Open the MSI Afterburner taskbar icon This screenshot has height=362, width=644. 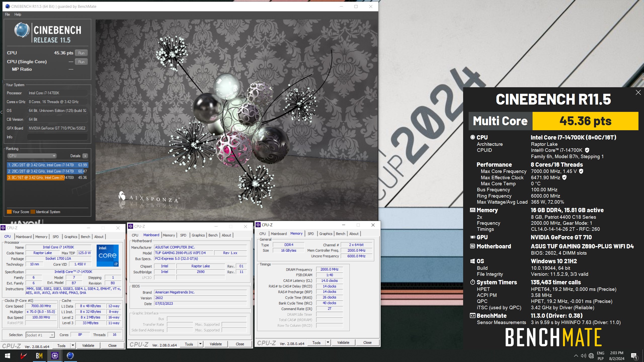pyautogui.click(x=23, y=356)
